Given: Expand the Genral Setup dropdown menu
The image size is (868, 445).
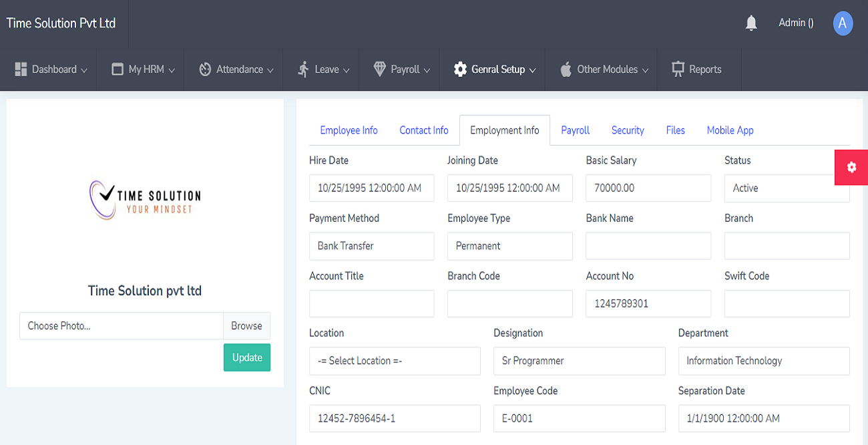Looking at the screenshot, I should (x=494, y=69).
